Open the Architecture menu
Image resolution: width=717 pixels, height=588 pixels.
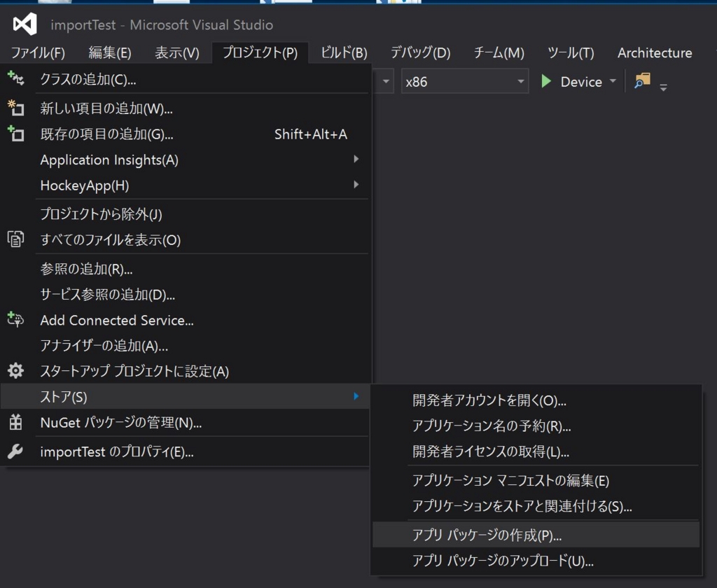pyautogui.click(x=655, y=52)
